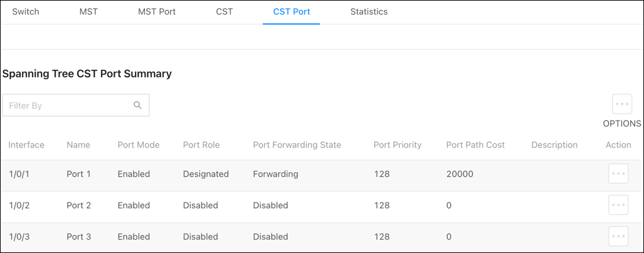
Task: Go to the MST Port tab
Action: pyautogui.click(x=157, y=11)
